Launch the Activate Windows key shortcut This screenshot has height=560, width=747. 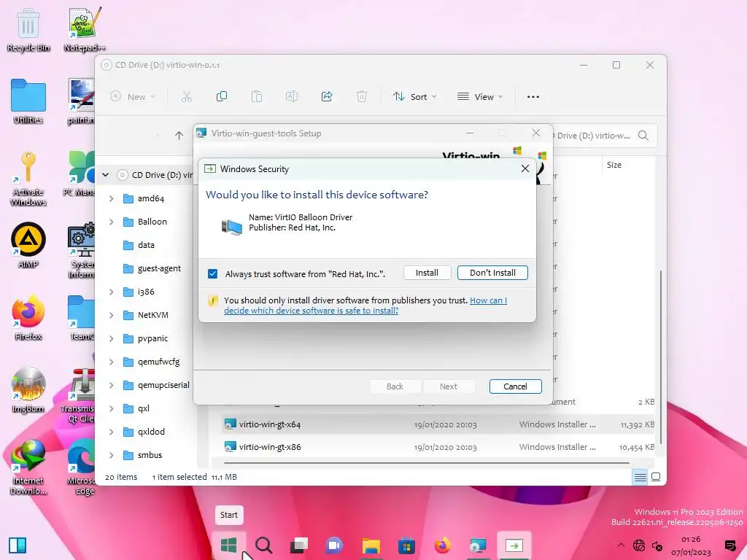point(28,178)
